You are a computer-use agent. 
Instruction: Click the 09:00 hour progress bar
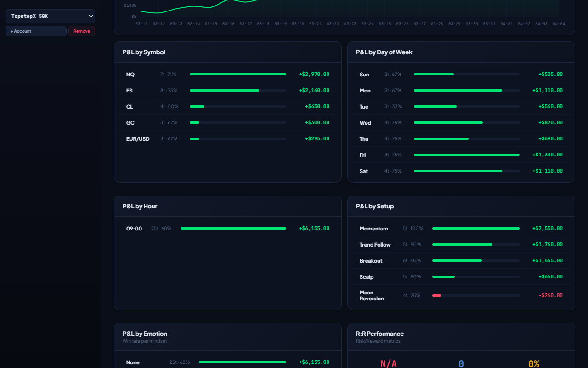coord(233,228)
